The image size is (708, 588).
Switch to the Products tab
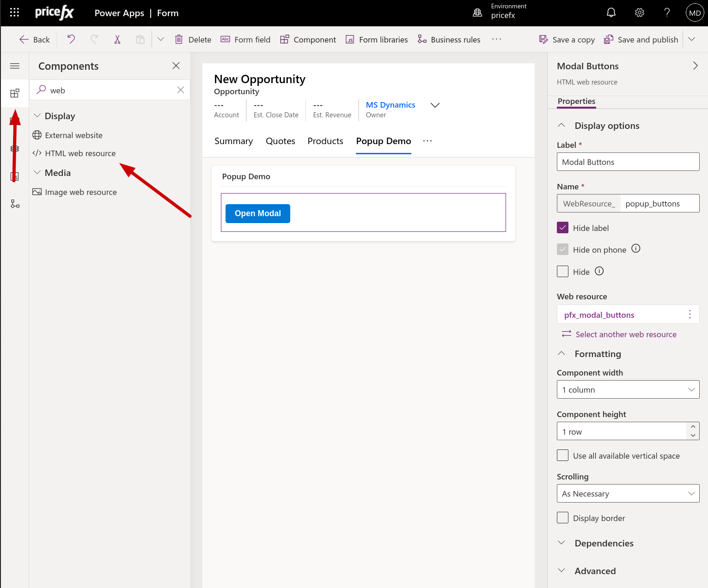click(x=325, y=141)
